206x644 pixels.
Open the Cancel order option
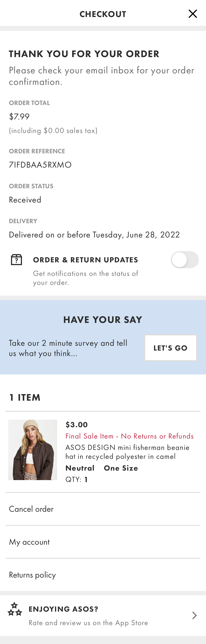[x=31, y=509]
